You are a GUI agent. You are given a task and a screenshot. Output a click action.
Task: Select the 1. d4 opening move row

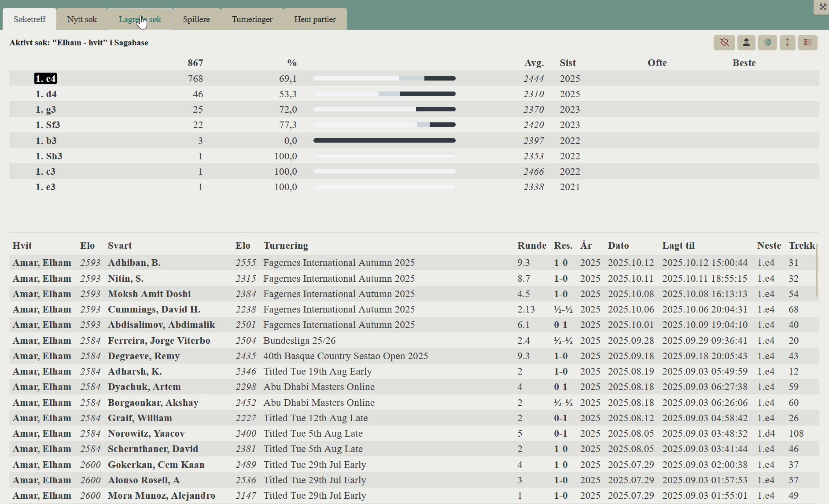46,94
